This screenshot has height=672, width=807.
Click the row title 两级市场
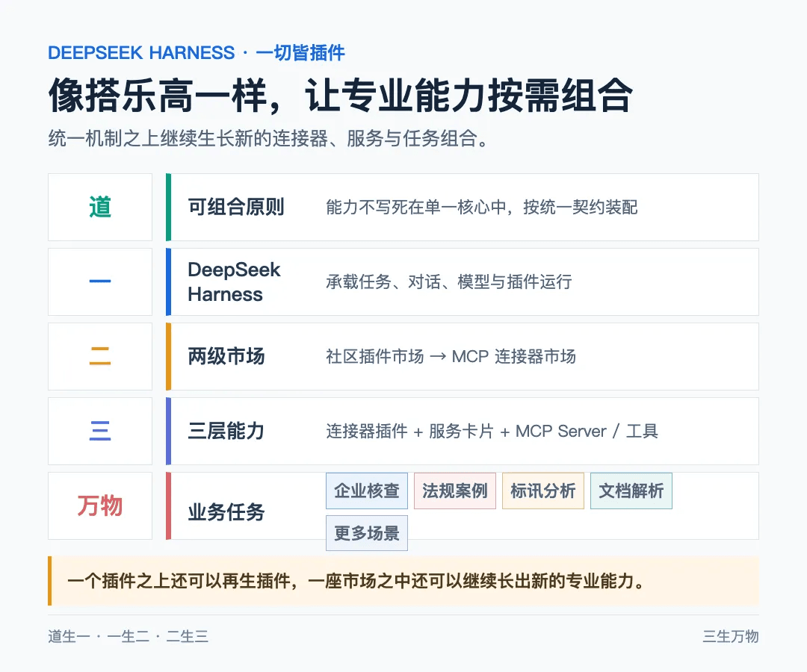coord(226,356)
